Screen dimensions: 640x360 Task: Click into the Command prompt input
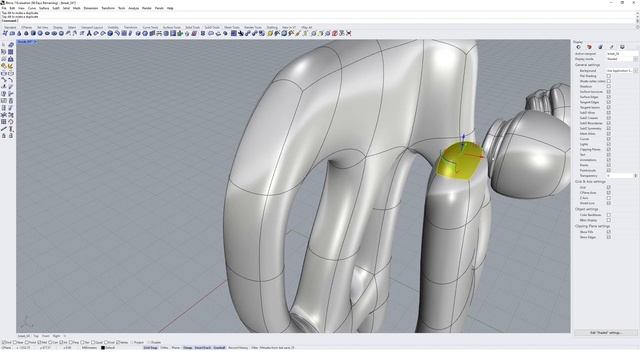click(x=318, y=20)
